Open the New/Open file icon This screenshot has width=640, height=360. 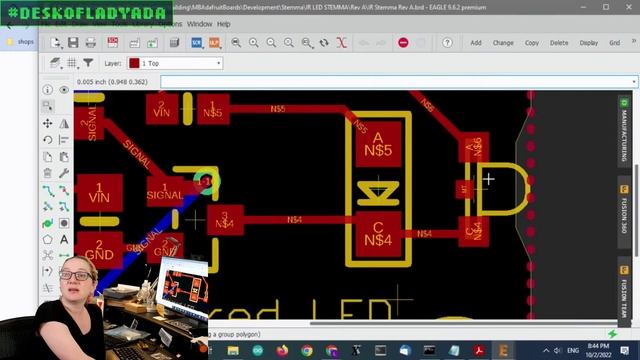point(56,43)
